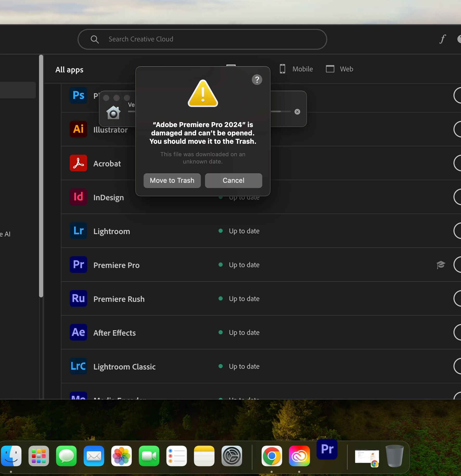
Task: Open Mail from the Dock
Action: coord(94,456)
